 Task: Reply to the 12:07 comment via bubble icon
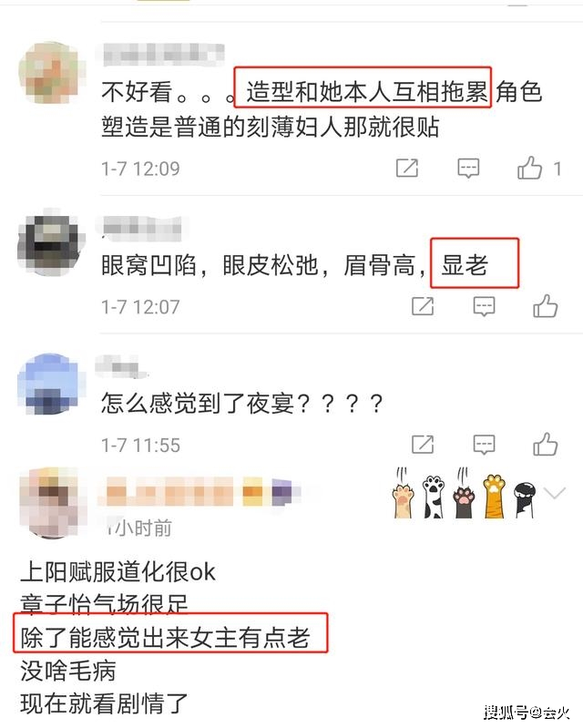pyautogui.click(x=484, y=306)
